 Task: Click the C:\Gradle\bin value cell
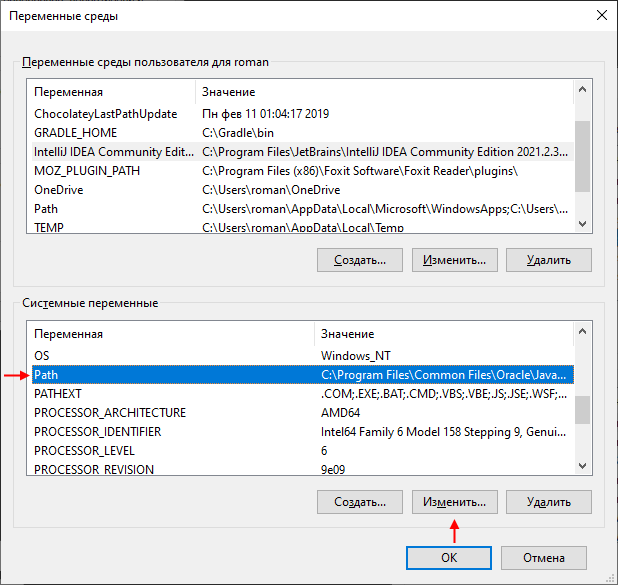pos(238,133)
